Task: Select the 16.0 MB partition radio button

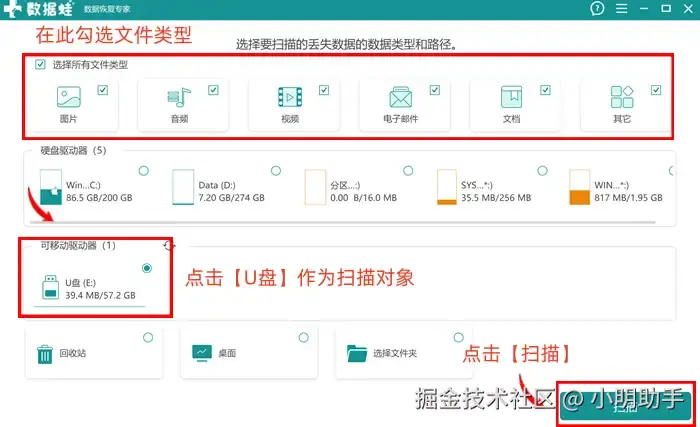Action: click(408, 171)
